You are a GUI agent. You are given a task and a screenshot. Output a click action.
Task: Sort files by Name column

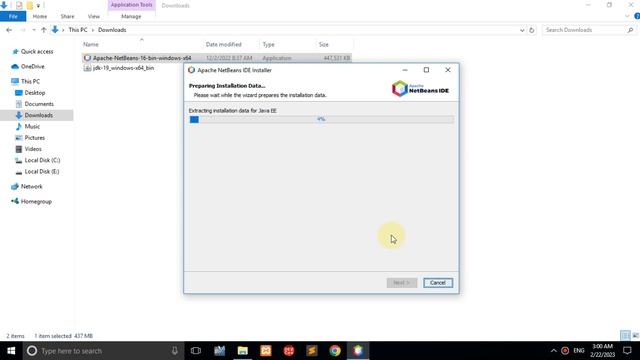(91, 44)
